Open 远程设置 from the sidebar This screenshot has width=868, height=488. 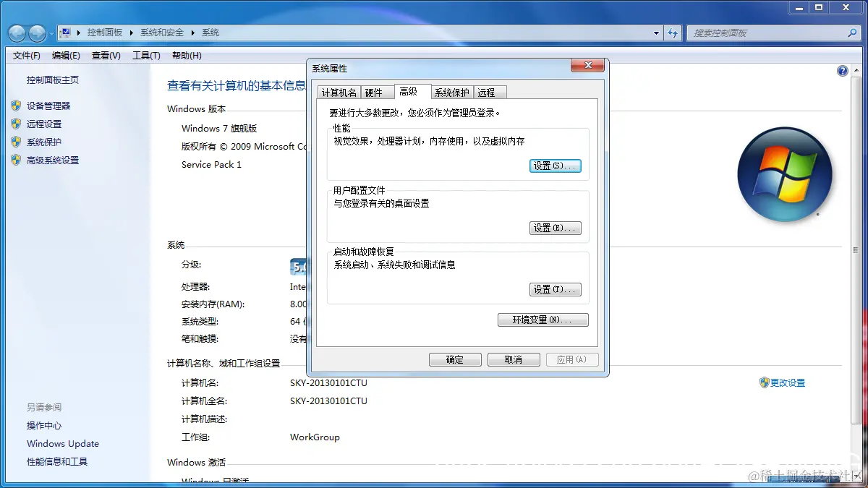coord(44,124)
